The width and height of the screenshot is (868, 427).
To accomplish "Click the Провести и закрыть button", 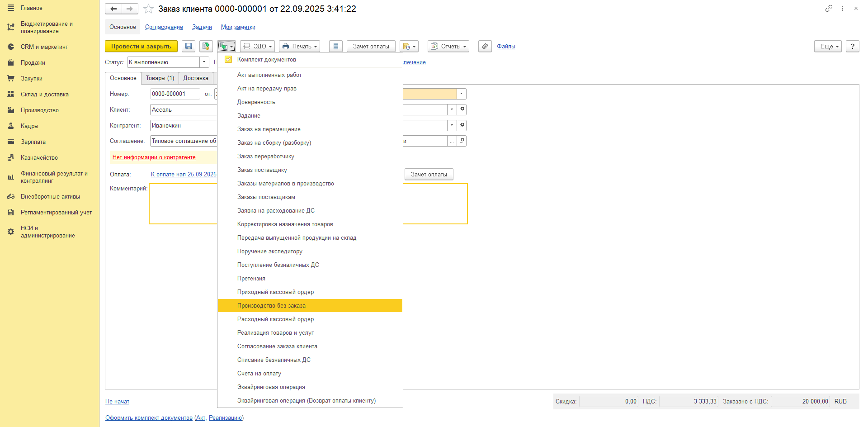I will (141, 46).
